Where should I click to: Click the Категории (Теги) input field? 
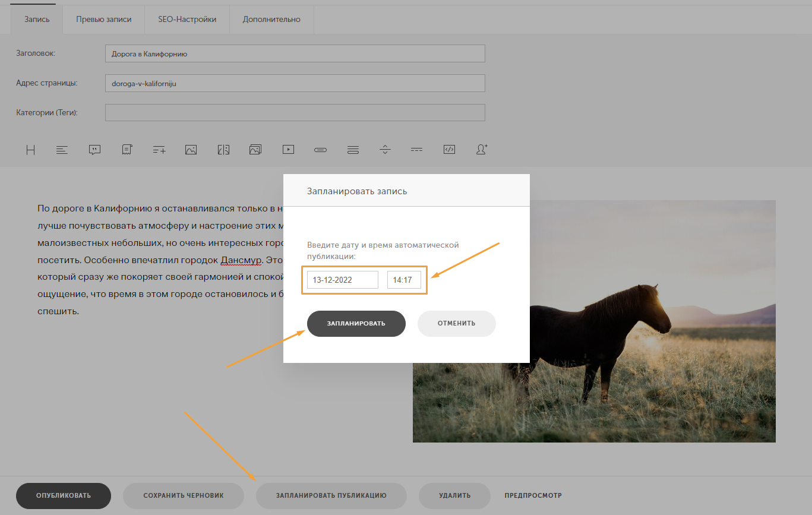pos(295,113)
